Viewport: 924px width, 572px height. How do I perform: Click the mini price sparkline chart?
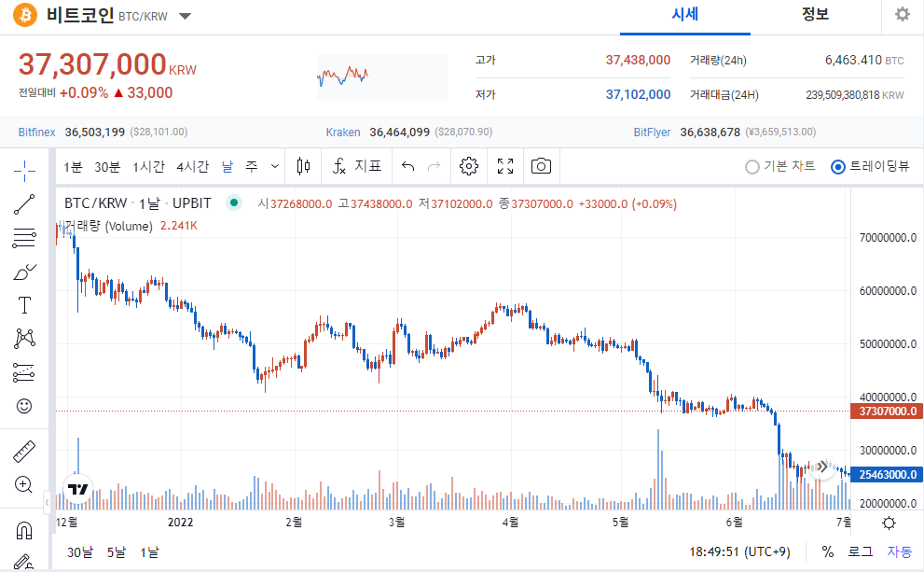click(382, 77)
